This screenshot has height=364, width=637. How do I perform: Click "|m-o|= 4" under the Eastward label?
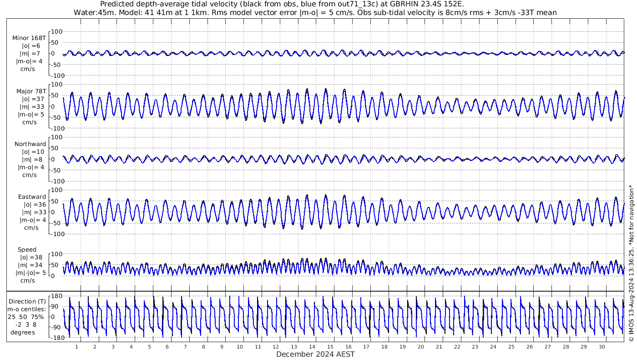32,220
